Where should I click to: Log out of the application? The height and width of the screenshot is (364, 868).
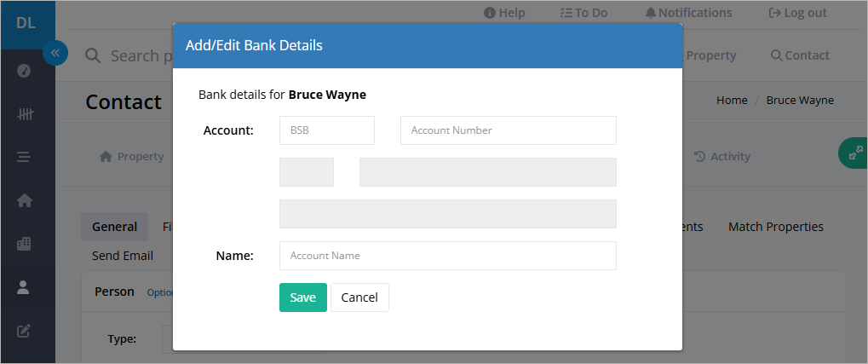pos(798,13)
